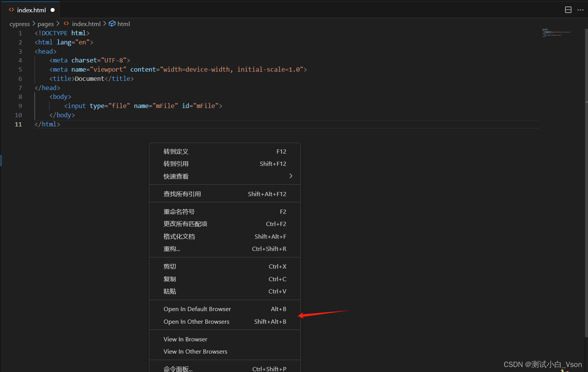Expand the 快速查看 submenu

pos(225,176)
